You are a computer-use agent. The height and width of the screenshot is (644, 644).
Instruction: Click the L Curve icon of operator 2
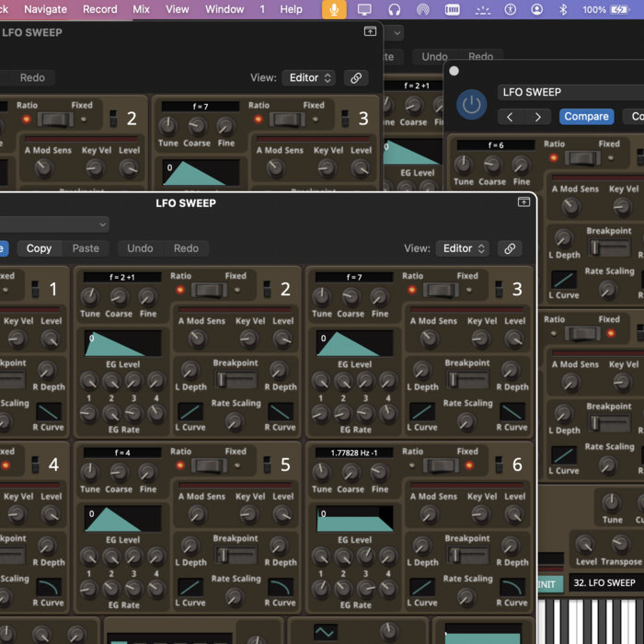point(191,411)
